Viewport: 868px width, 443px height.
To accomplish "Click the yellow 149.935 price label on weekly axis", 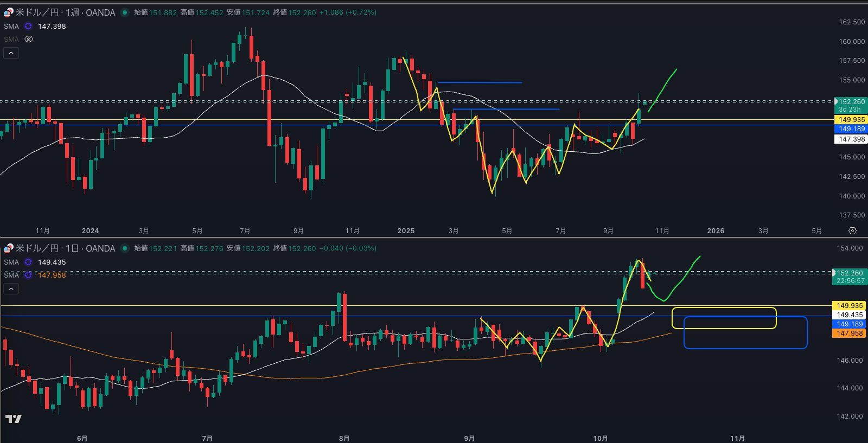I will (851, 120).
